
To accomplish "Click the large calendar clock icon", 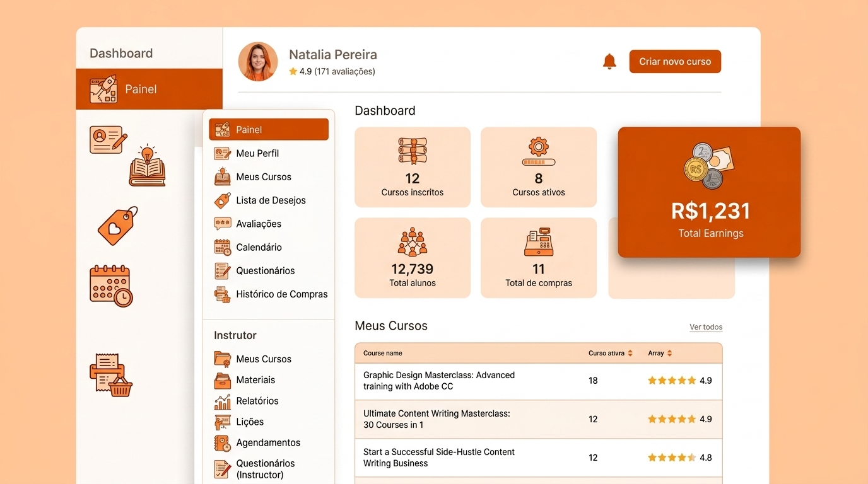I will pyautogui.click(x=111, y=286).
